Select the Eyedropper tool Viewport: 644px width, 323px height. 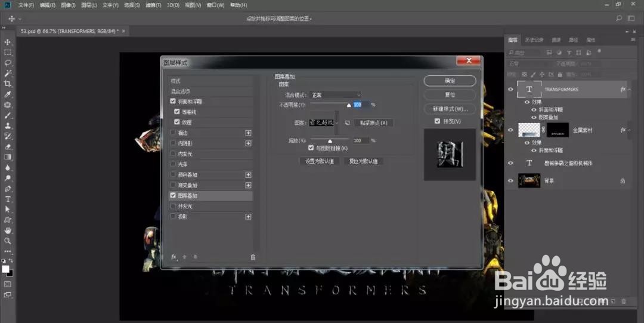pyautogui.click(x=7, y=95)
